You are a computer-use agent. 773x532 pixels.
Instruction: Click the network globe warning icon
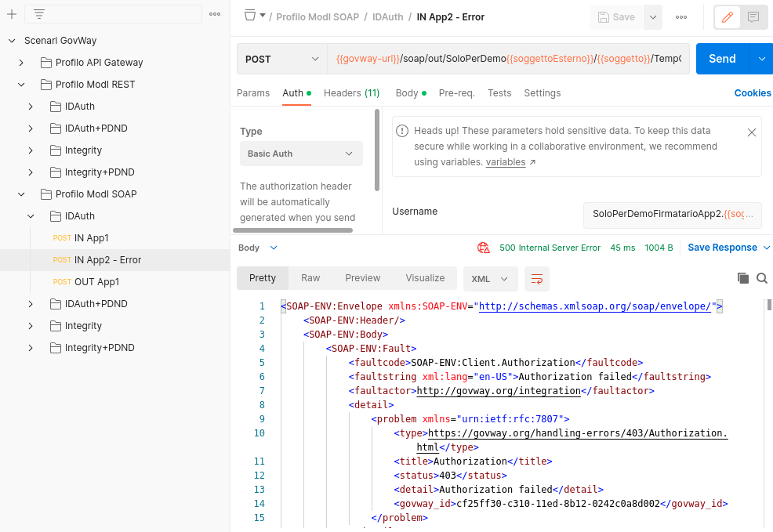point(484,248)
